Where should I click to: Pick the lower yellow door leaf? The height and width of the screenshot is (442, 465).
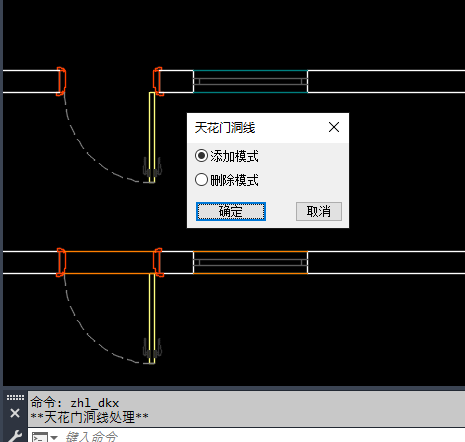[x=152, y=318]
